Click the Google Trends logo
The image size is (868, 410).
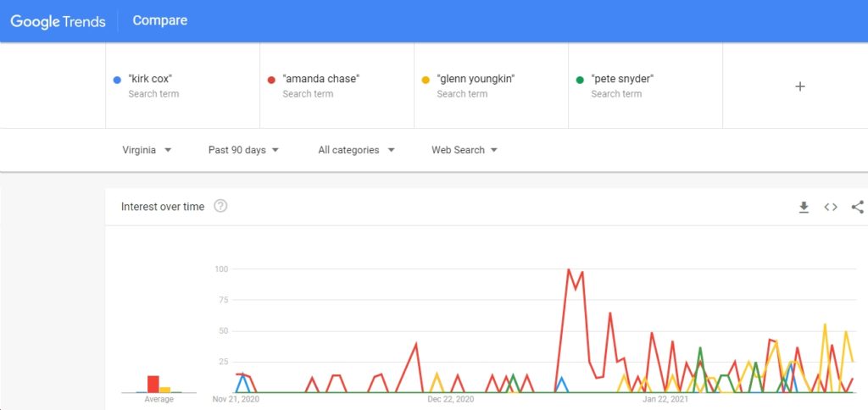[x=58, y=21]
